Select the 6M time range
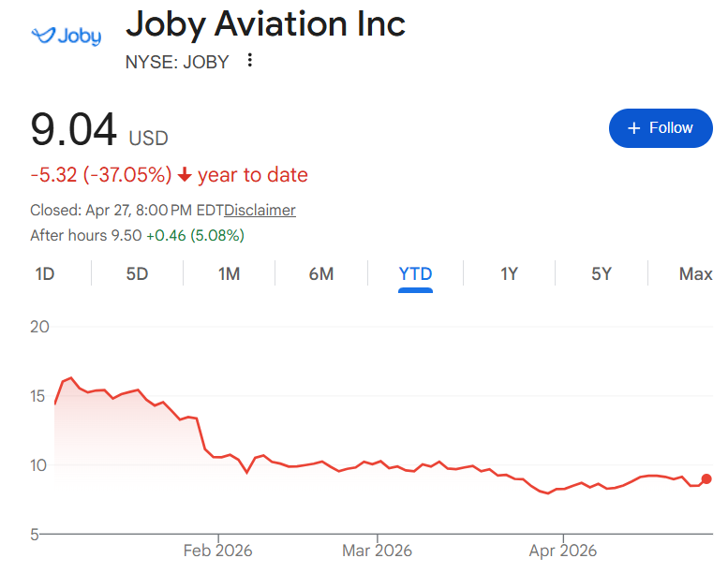The height and width of the screenshot is (573, 728). [x=321, y=274]
